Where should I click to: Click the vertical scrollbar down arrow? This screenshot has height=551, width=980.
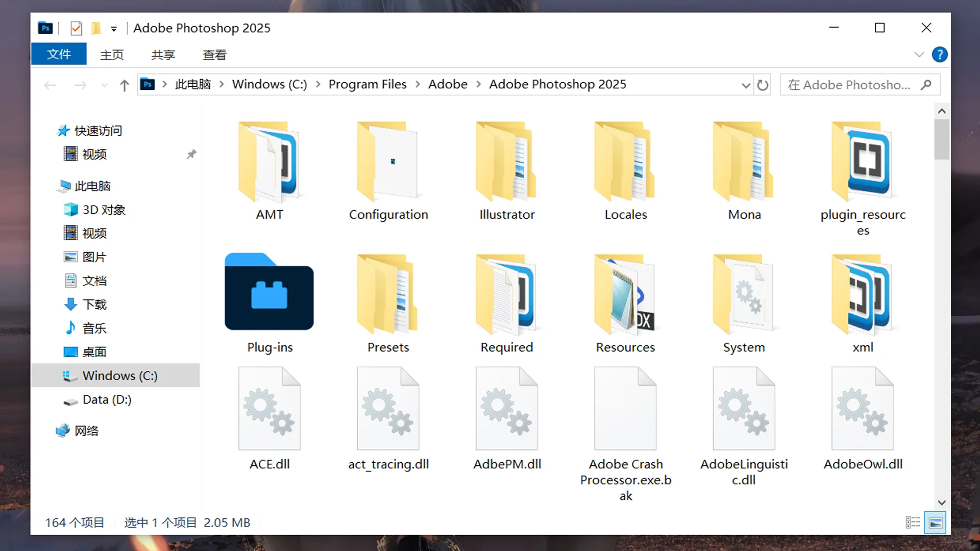[942, 503]
